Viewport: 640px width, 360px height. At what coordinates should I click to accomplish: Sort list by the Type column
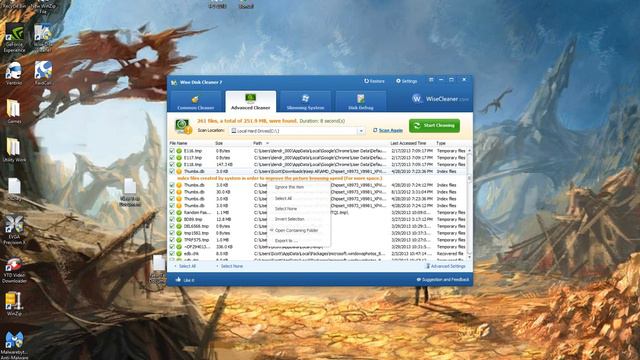click(441, 143)
